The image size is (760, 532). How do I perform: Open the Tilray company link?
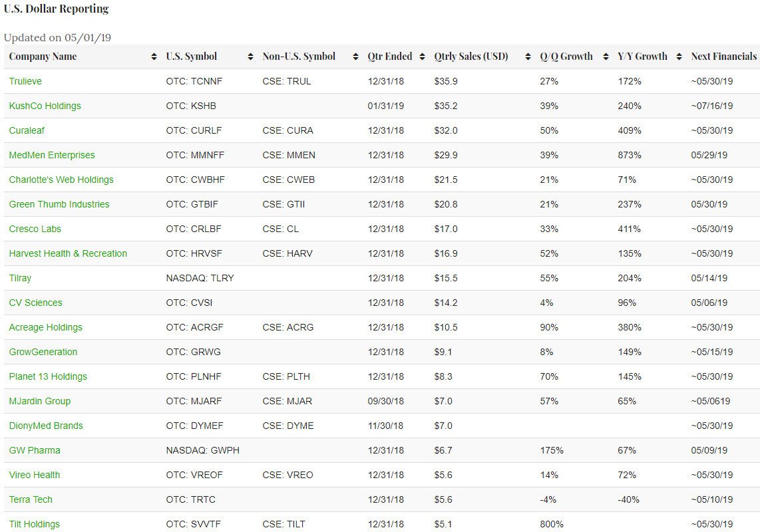pos(20,278)
